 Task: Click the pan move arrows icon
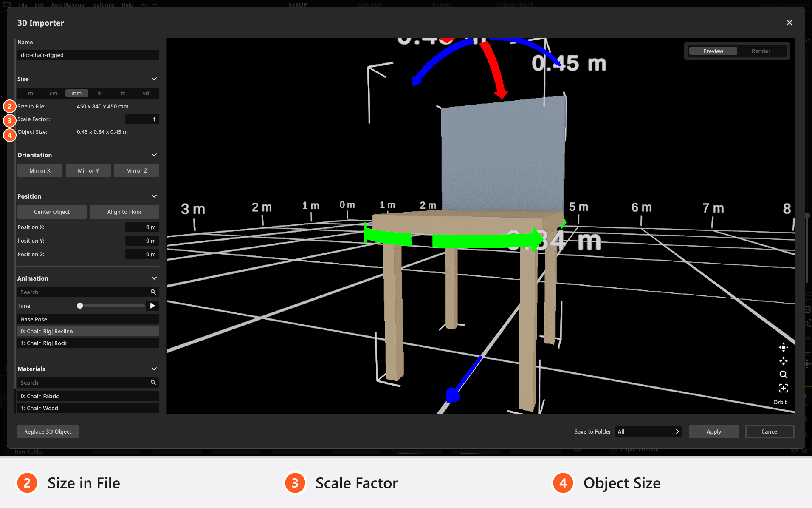783,361
